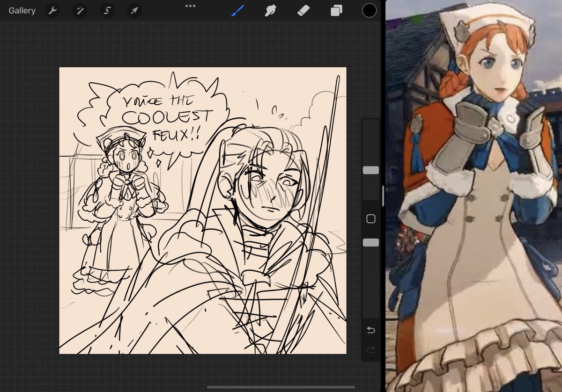
Task: Tap the reference photo in right pane
Action: 474,196
